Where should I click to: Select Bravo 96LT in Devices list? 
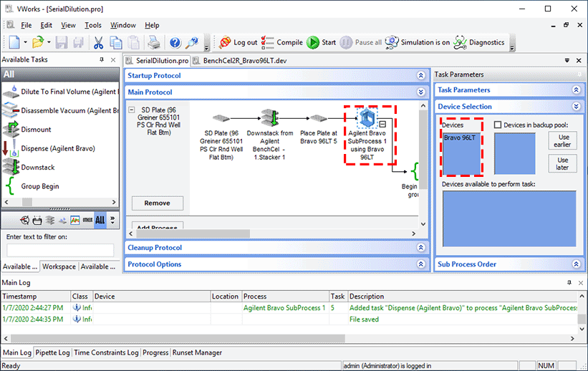(x=460, y=138)
